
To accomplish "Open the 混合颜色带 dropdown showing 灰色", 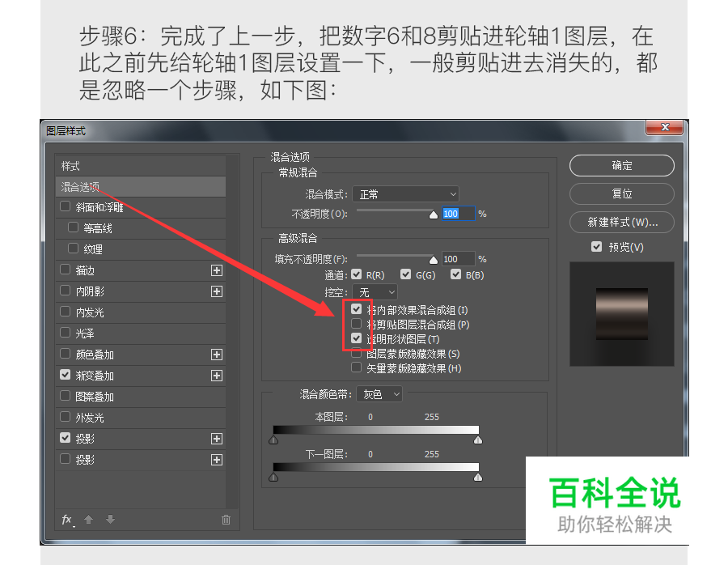I will point(379,394).
